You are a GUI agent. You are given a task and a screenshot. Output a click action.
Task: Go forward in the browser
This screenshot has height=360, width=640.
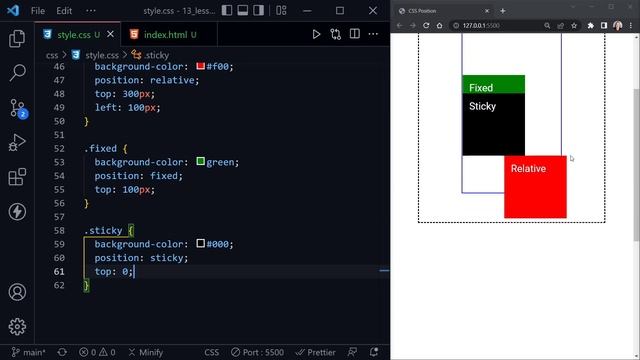coord(413,25)
